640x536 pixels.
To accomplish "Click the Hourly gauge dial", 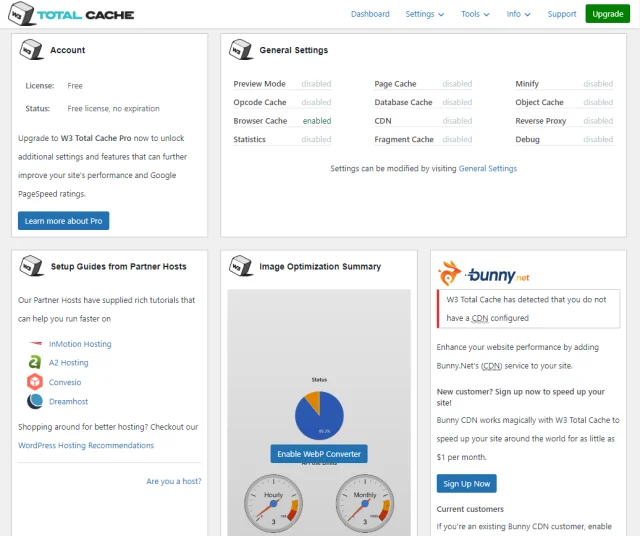I will [273, 504].
